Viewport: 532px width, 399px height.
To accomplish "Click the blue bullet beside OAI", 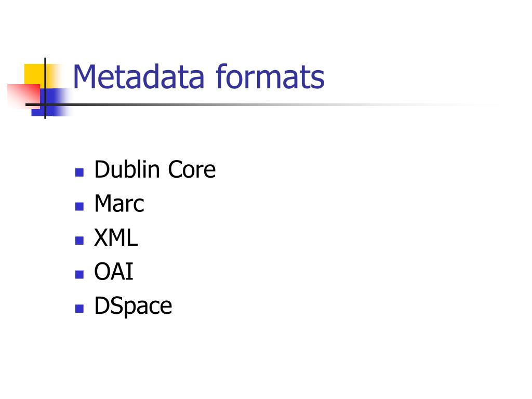I will point(79,274).
